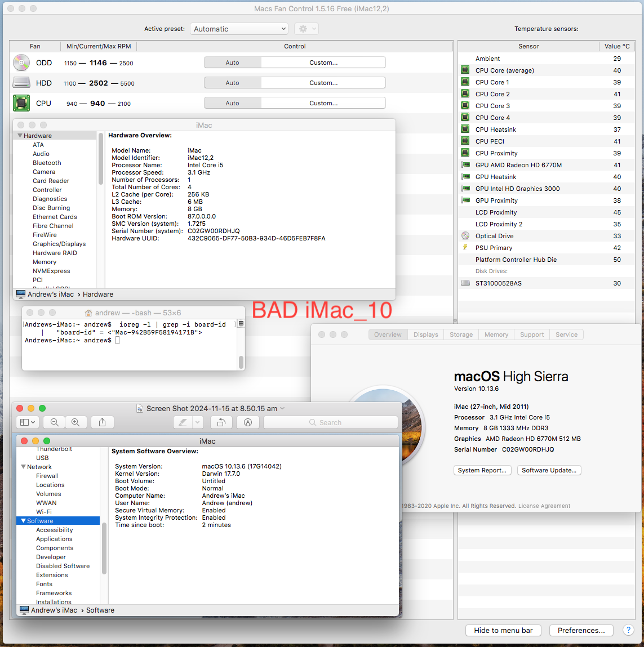Viewport: 644px width, 647px height.
Task: Click the lightning icon beside PSU Primary
Action: click(465, 247)
